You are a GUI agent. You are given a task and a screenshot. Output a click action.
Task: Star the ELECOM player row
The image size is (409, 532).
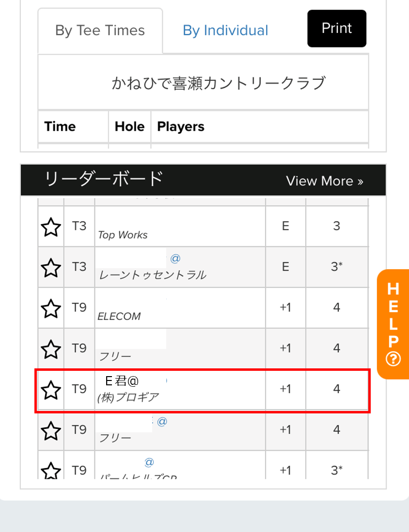point(51,308)
